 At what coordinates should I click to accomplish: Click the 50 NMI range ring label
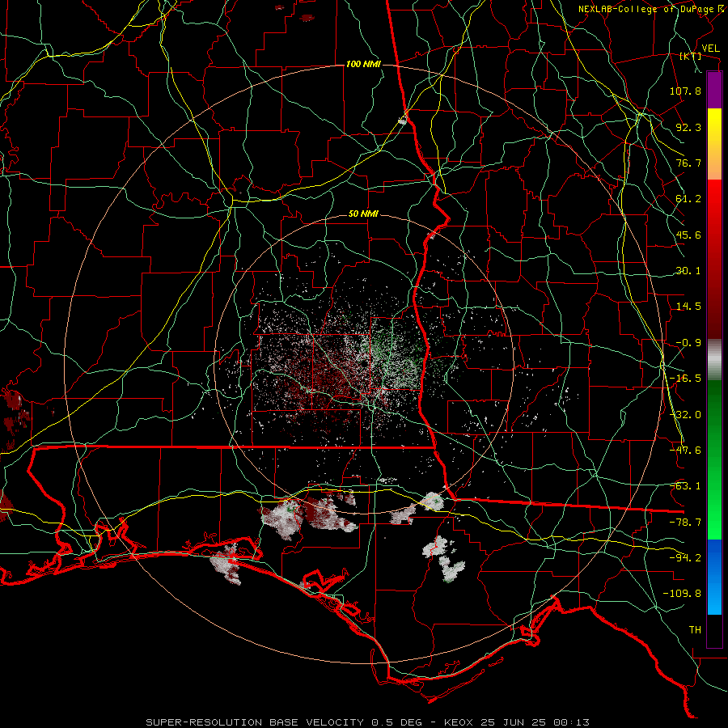pyautogui.click(x=363, y=214)
